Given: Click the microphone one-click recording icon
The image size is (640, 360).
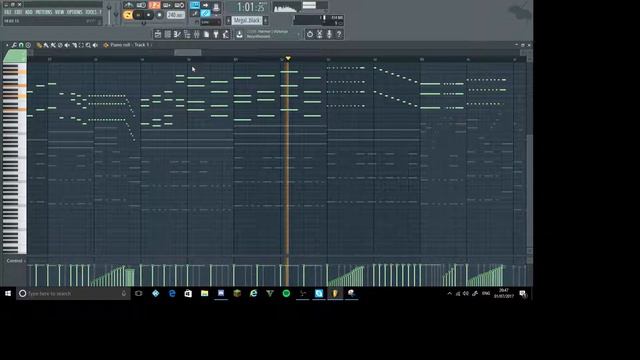Looking at the screenshot, I should coord(329,34).
